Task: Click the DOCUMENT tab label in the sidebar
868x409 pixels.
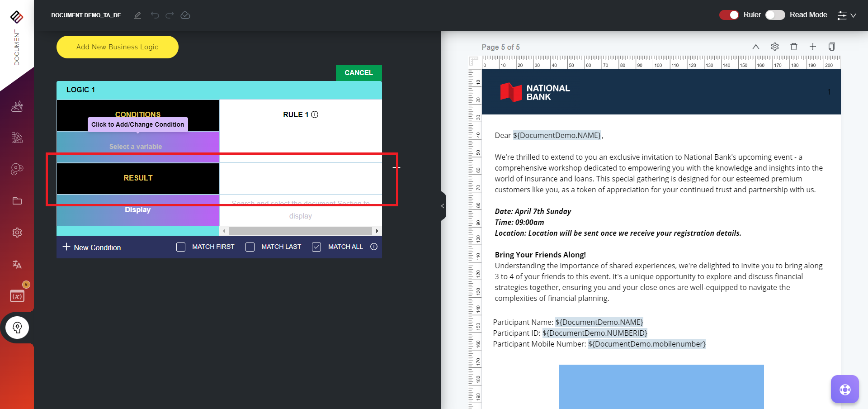Action: (17, 47)
